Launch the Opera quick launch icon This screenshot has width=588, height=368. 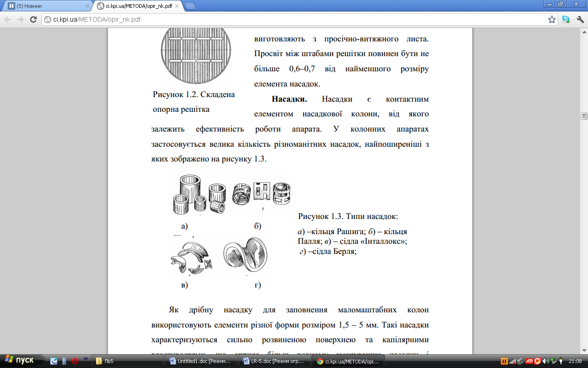[75, 361]
